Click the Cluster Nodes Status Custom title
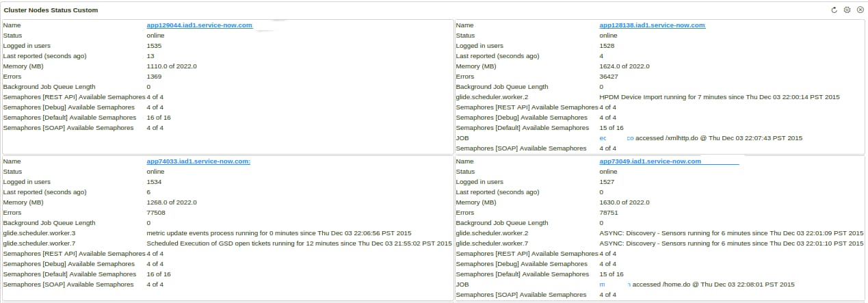Screen dimensions: 868x303 [51, 10]
